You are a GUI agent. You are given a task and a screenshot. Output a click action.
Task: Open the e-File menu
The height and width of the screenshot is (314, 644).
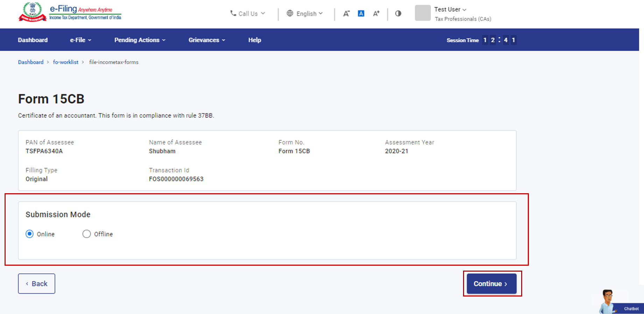pos(80,40)
